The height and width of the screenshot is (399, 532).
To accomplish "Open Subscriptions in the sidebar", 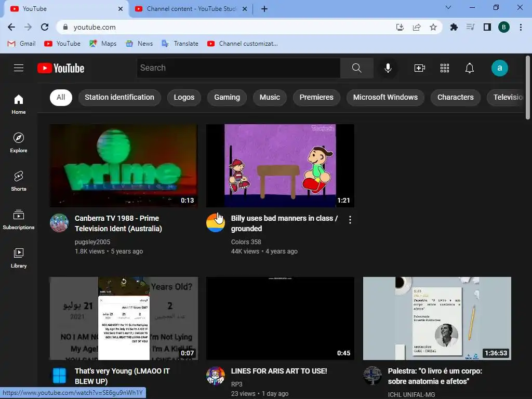I will (x=19, y=219).
